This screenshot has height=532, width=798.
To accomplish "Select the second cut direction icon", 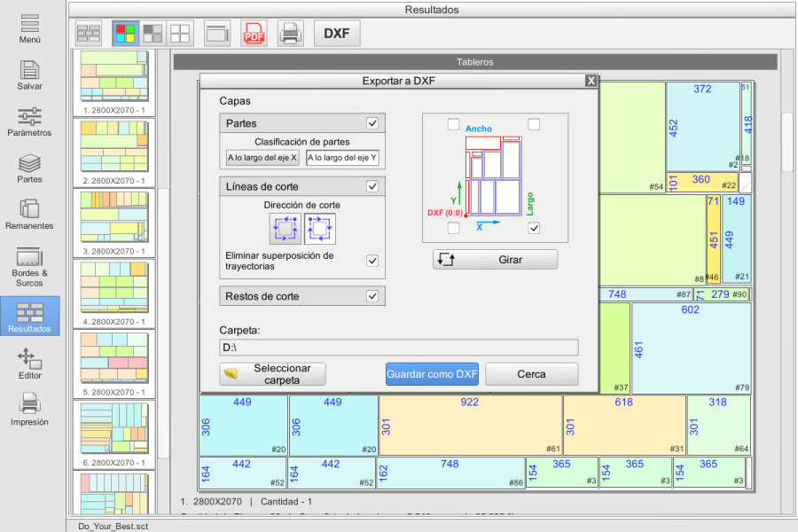I will click(x=319, y=229).
